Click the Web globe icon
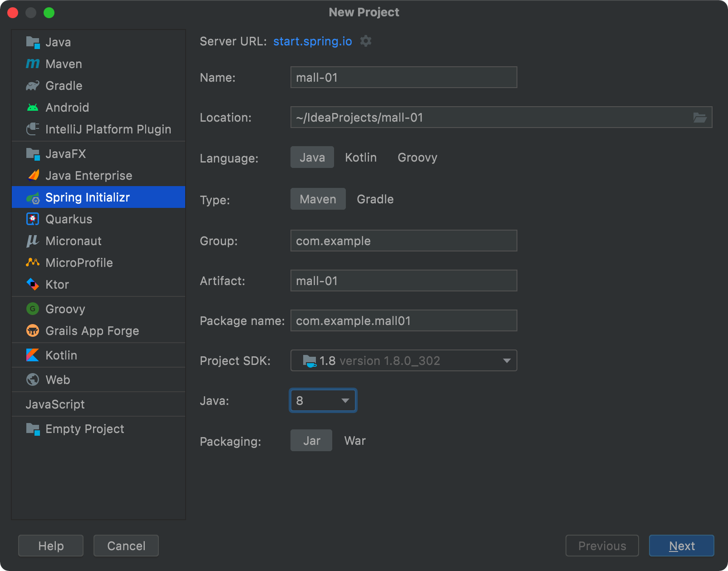The image size is (728, 571). 33,379
